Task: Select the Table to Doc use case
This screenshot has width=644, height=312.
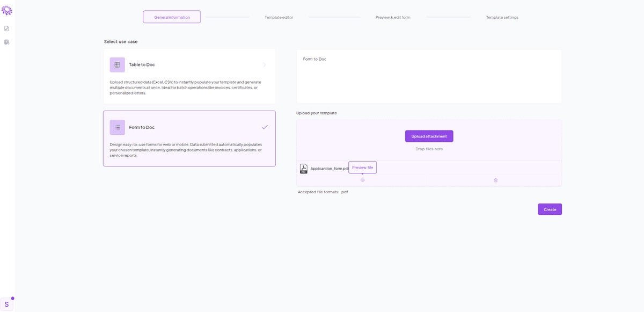Action: pyautogui.click(x=189, y=75)
